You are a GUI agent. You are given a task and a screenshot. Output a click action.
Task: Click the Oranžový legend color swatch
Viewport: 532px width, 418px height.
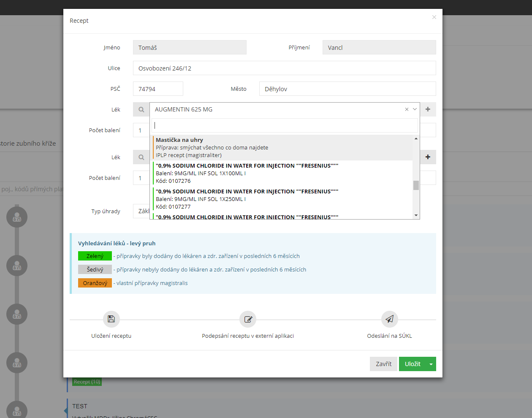[95, 283]
